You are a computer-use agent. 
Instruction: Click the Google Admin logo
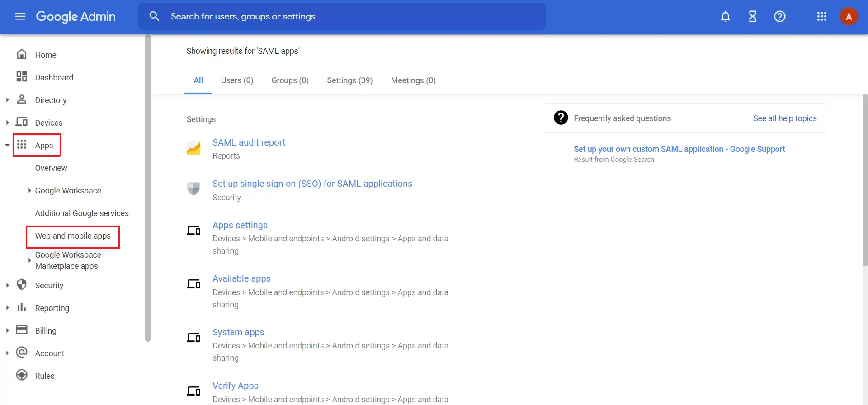75,17
